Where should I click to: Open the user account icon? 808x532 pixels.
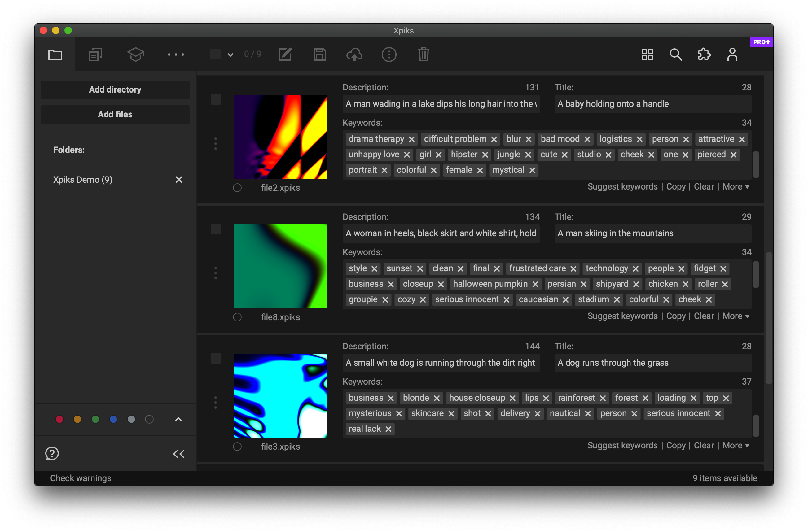tap(732, 54)
